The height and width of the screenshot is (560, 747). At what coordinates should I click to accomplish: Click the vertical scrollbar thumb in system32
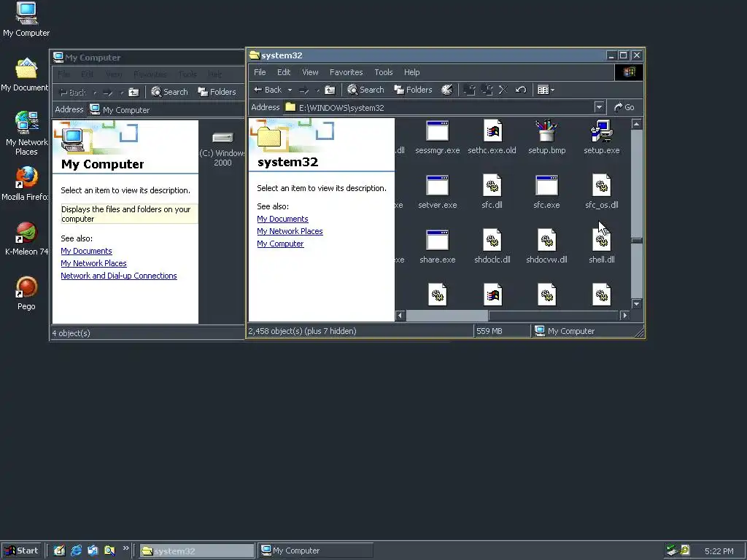636,241
